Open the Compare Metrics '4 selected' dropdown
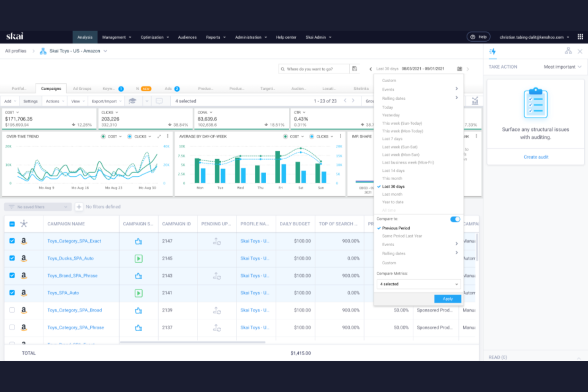588x392 pixels. [419, 284]
